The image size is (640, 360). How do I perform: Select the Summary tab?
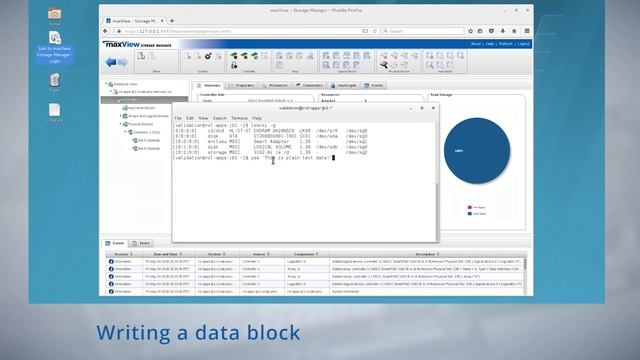pyautogui.click(x=208, y=85)
